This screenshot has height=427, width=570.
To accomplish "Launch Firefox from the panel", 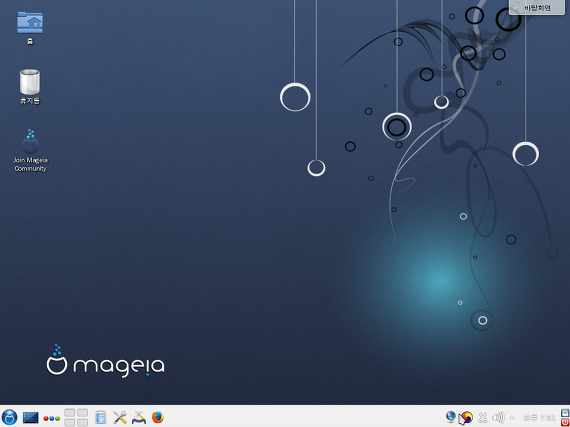I will [158, 418].
